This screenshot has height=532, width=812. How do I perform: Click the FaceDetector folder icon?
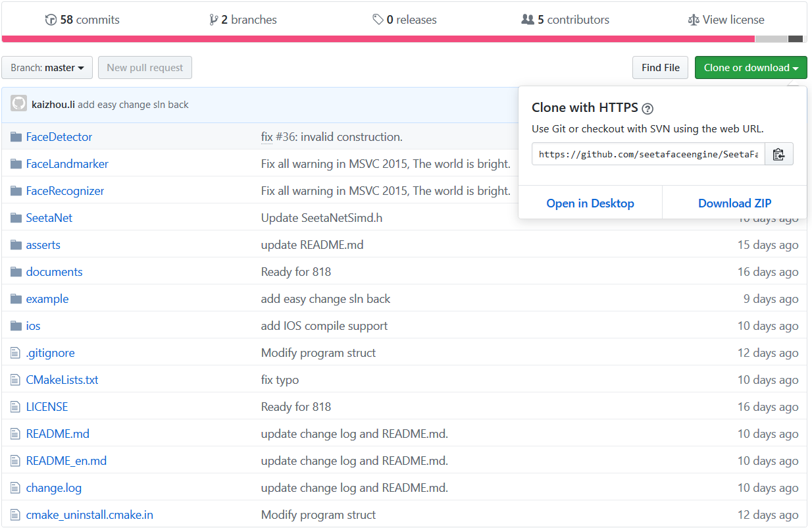click(x=15, y=136)
